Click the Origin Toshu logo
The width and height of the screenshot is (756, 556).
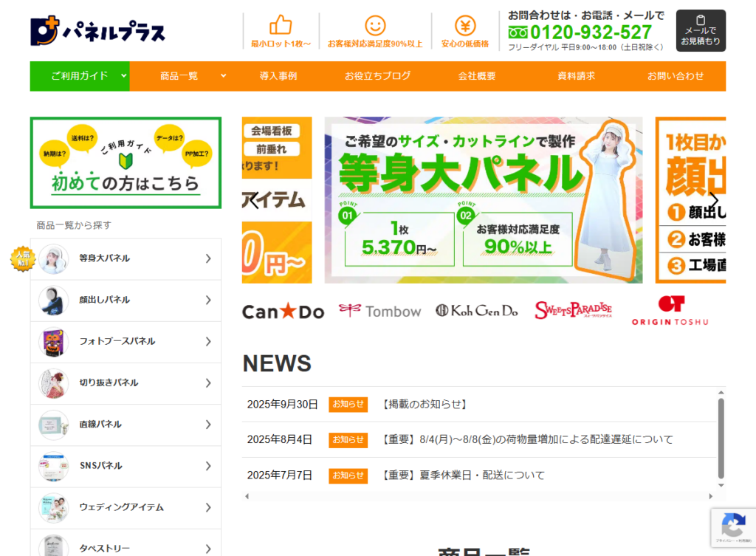(x=670, y=312)
